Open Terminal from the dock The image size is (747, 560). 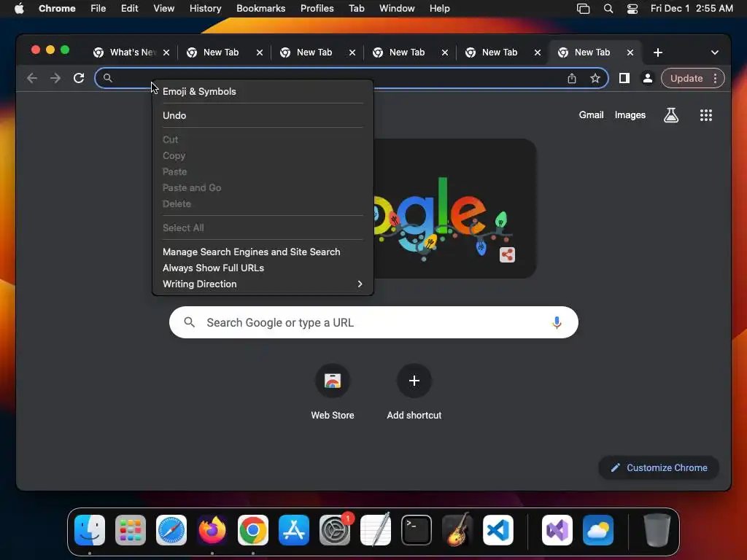tap(417, 530)
